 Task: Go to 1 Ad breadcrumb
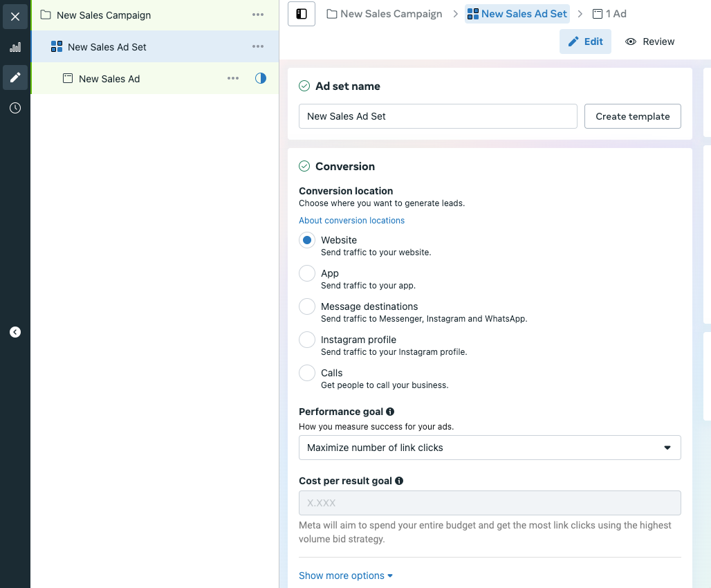click(x=609, y=14)
